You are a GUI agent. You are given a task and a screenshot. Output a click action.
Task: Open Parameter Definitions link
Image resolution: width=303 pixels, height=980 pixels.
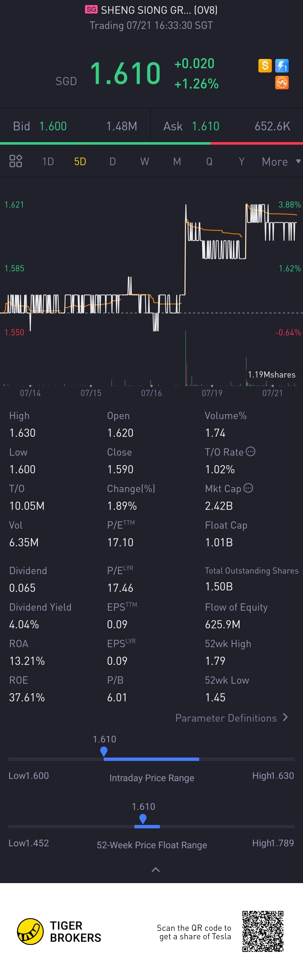click(231, 718)
